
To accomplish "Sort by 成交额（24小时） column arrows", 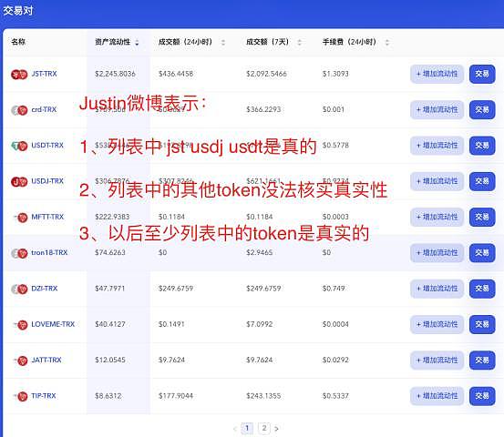I will [223, 43].
